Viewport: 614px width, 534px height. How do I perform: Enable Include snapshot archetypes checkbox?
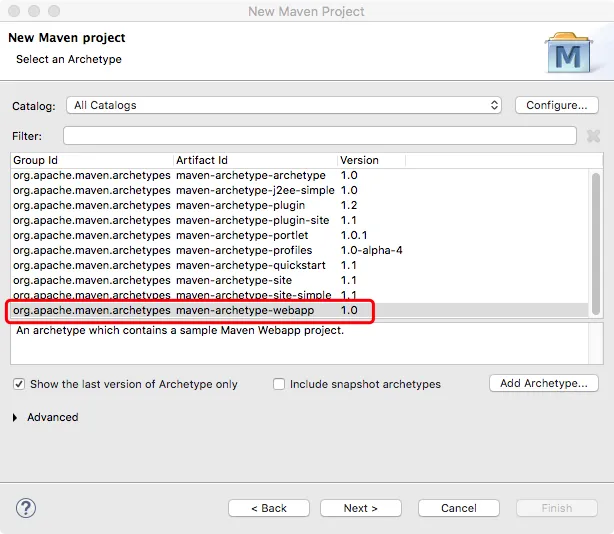coord(279,384)
